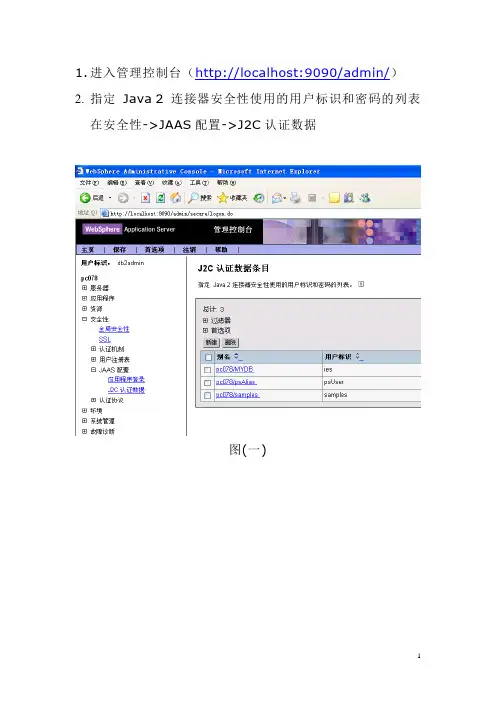Click the Research books icon in IE toolbar
The width and height of the screenshot is (496, 702).
point(349,197)
